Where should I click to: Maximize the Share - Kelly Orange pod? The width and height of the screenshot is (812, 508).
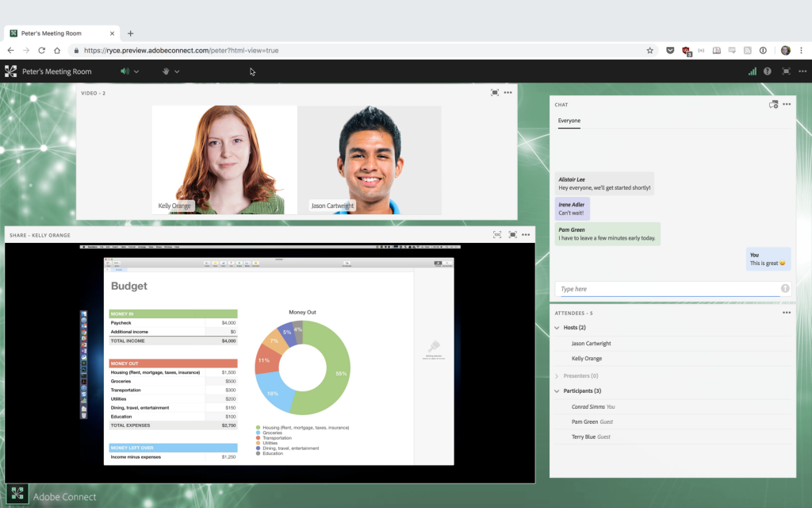[x=512, y=235]
